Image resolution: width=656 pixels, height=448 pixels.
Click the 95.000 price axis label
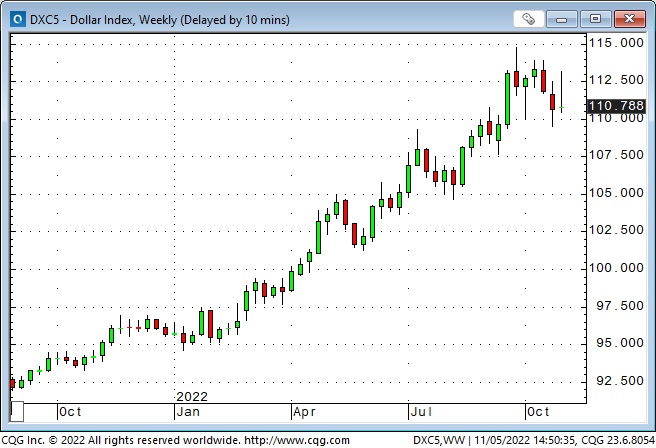[x=620, y=343]
